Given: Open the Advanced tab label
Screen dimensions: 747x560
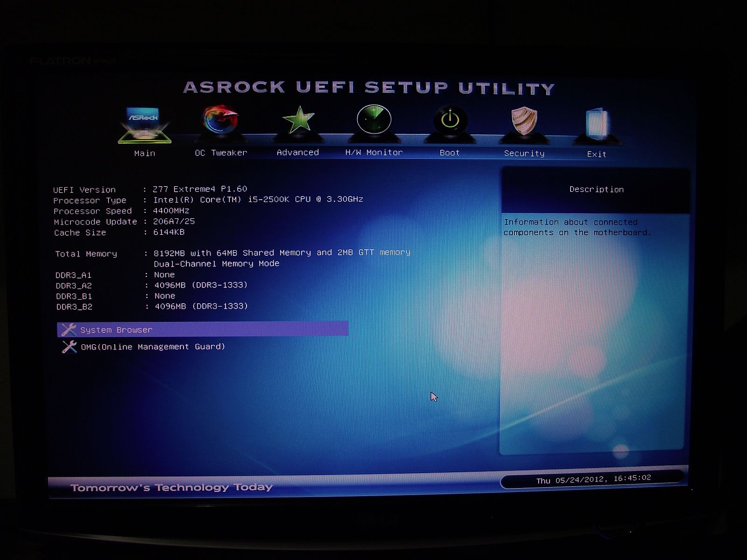Looking at the screenshot, I should [298, 152].
